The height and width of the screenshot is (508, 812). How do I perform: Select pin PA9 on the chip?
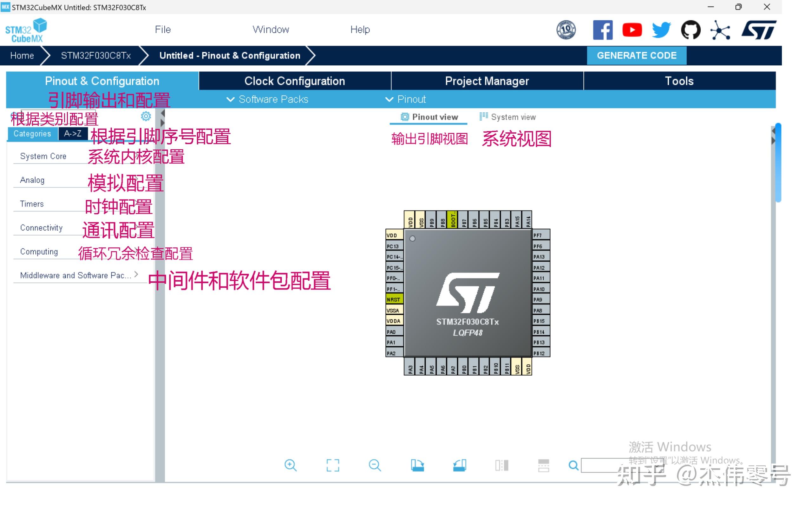541,299
